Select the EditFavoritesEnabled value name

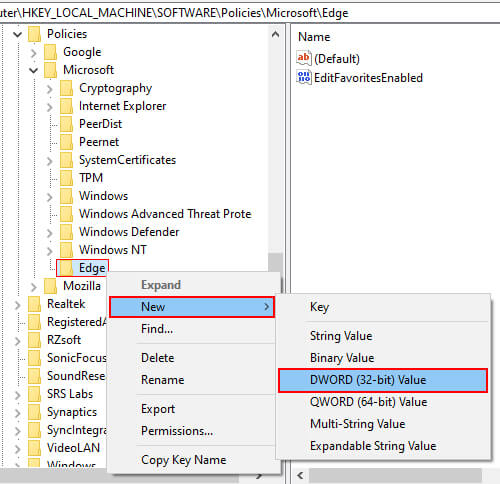pyautogui.click(x=368, y=78)
